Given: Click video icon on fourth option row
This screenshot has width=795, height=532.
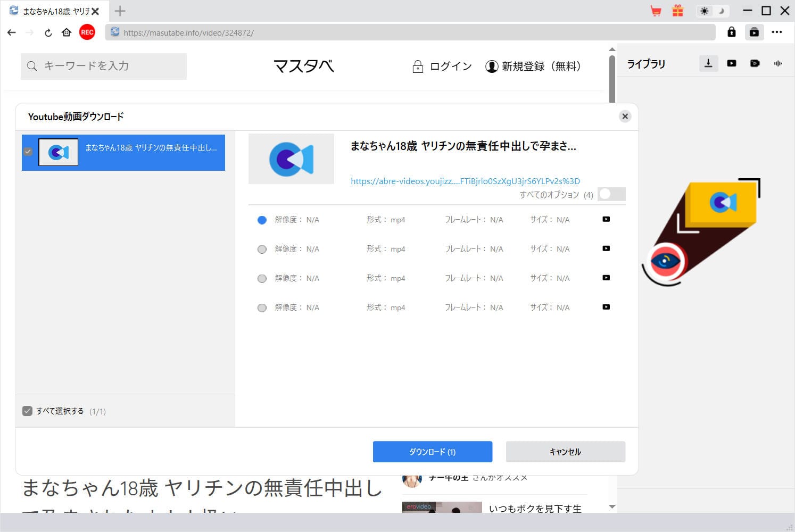Looking at the screenshot, I should (606, 307).
